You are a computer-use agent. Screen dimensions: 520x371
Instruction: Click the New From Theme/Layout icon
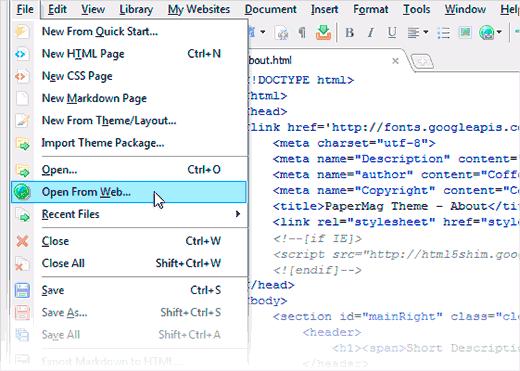(x=22, y=120)
